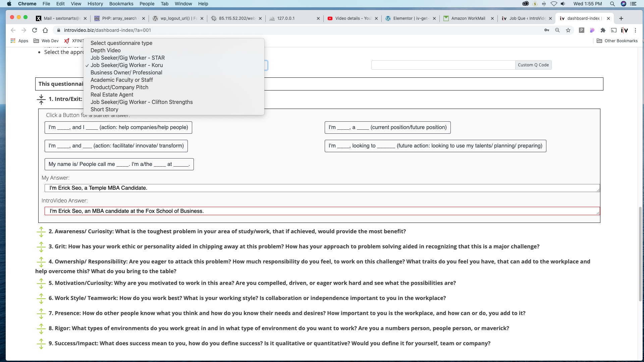Image resolution: width=644 pixels, height=362 pixels.
Task: Expand question 3 Grit
Action: (x=41, y=247)
